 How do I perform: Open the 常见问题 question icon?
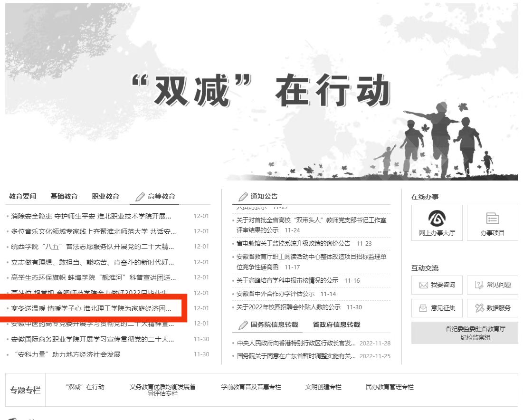pyautogui.click(x=479, y=285)
